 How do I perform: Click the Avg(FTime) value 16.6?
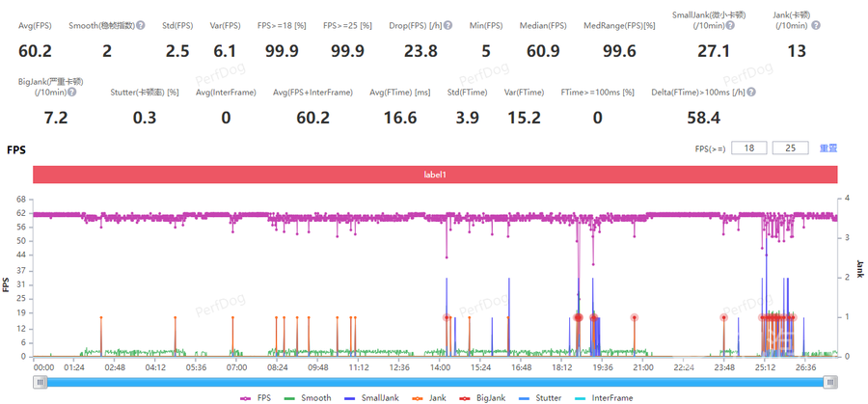point(400,118)
